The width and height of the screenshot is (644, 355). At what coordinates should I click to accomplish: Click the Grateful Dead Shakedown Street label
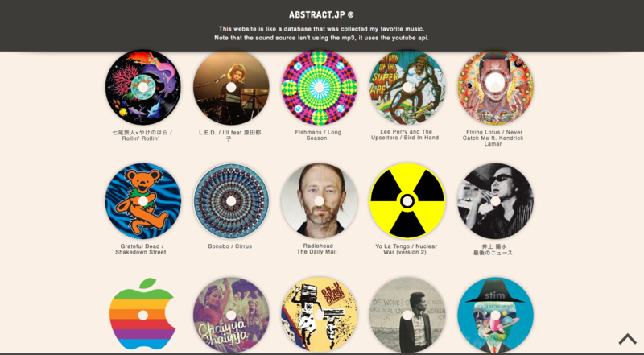(141, 250)
